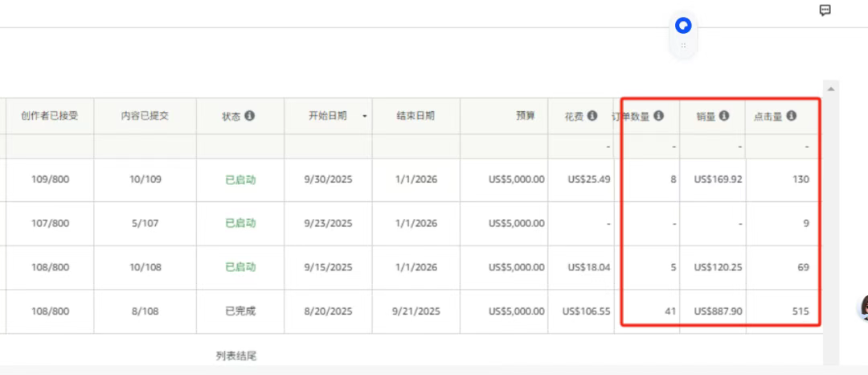Screen dimensions: 868x375
Task: Click the 点击量 column info icon
Action: 792,116
